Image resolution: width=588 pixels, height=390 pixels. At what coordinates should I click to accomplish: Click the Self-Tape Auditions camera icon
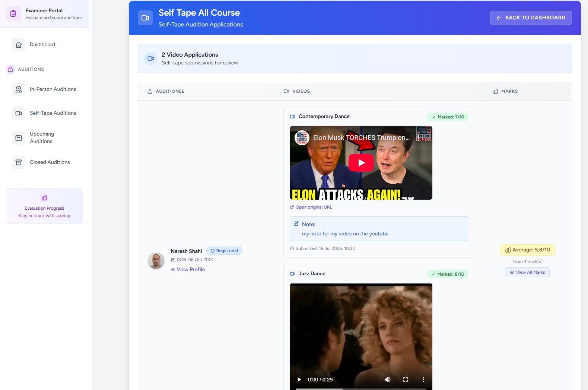coord(19,113)
